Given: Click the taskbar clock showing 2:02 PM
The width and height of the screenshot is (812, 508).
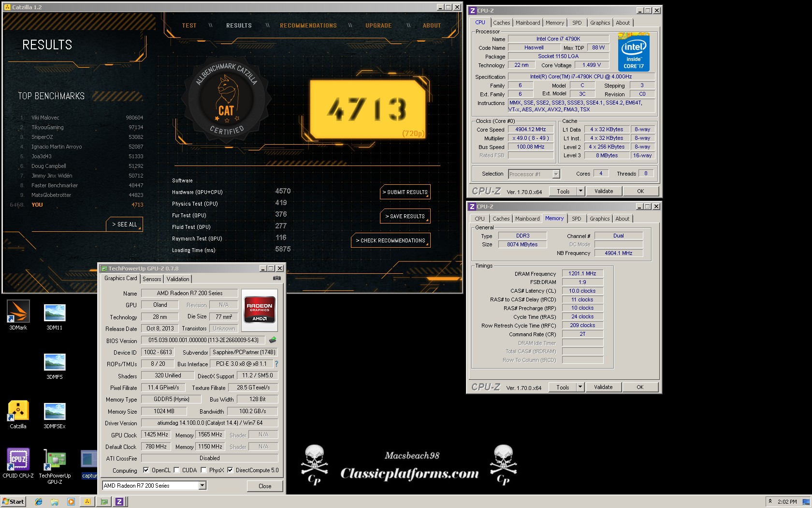Looking at the screenshot, I should pos(787,502).
